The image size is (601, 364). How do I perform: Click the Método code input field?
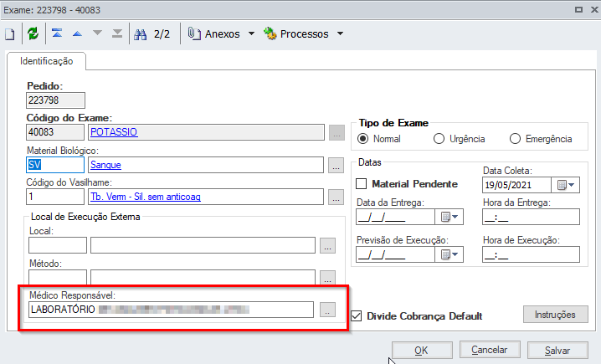click(58, 277)
